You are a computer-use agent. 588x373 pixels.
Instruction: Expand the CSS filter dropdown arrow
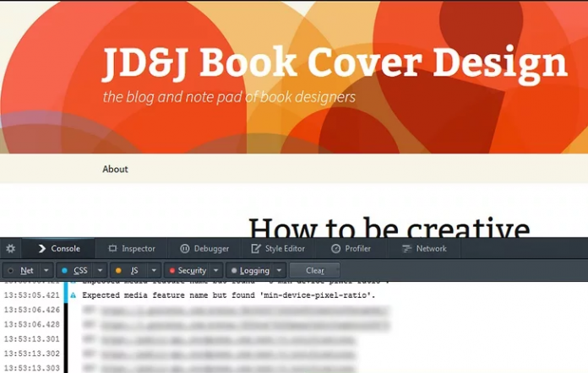coord(100,271)
